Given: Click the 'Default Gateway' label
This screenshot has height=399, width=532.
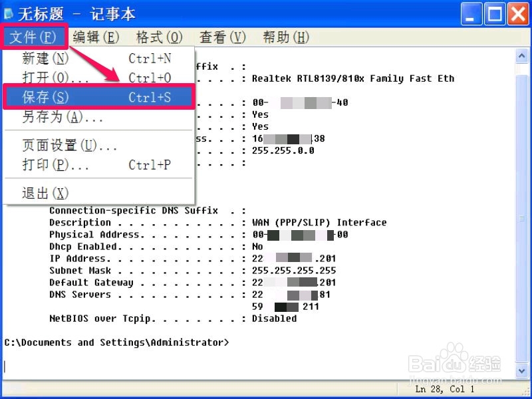Looking at the screenshot, I should (x=91, y=283).
